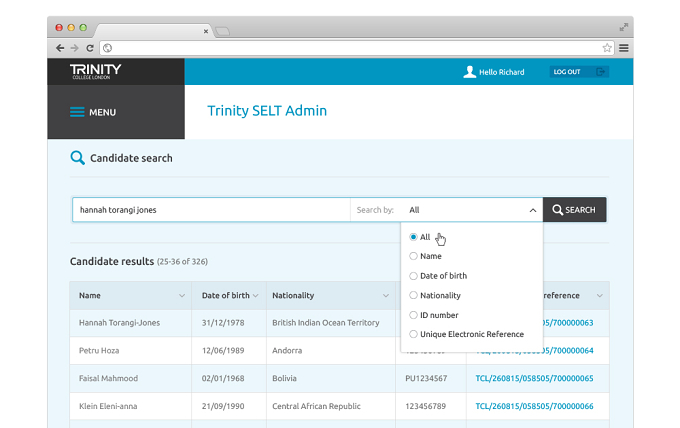Sort using the reference column chevron
Viewport: 680px width, 428px height.
pyautogui.click(x=599, y=296)
